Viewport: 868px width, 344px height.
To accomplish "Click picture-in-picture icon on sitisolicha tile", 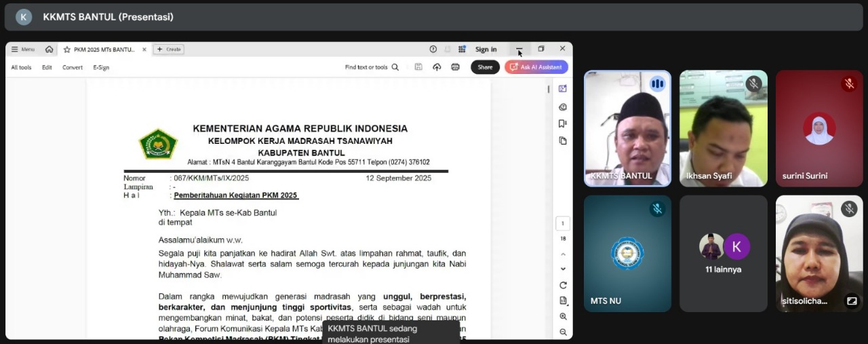I will pyautogui.click(x=852, y=301).
